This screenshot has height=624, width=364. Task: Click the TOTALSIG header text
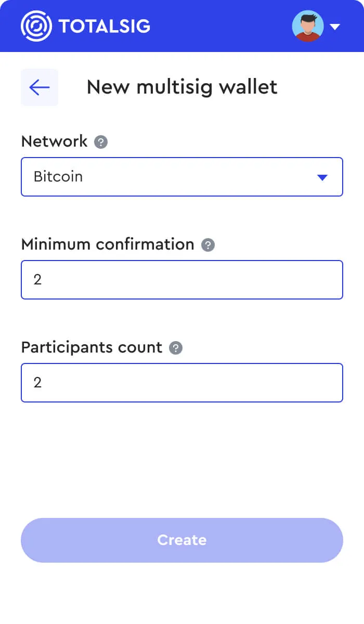click(104, 26)
